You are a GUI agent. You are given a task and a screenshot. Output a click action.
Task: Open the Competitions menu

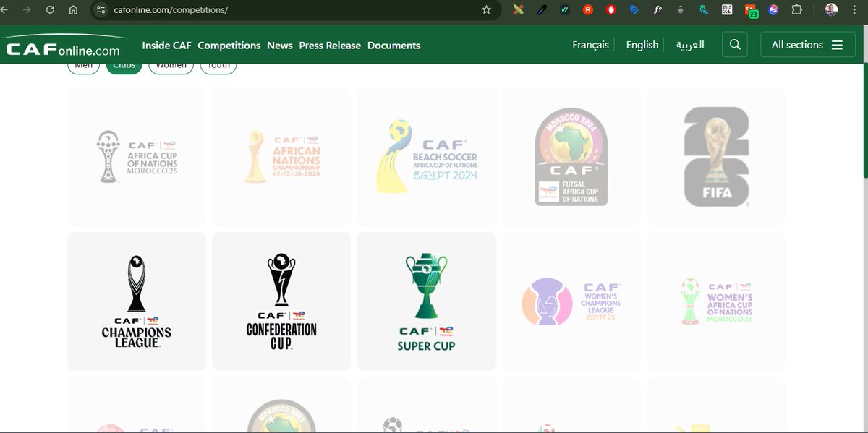pos(229,45)
